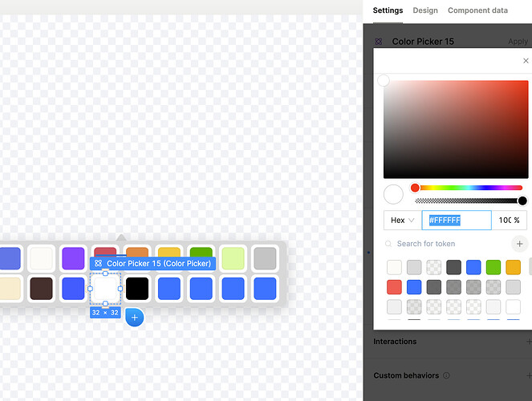The height and width of the screenshot is (401, 532).
Task: Select the gray swatch on the canvas
Action: pos(265,258)
